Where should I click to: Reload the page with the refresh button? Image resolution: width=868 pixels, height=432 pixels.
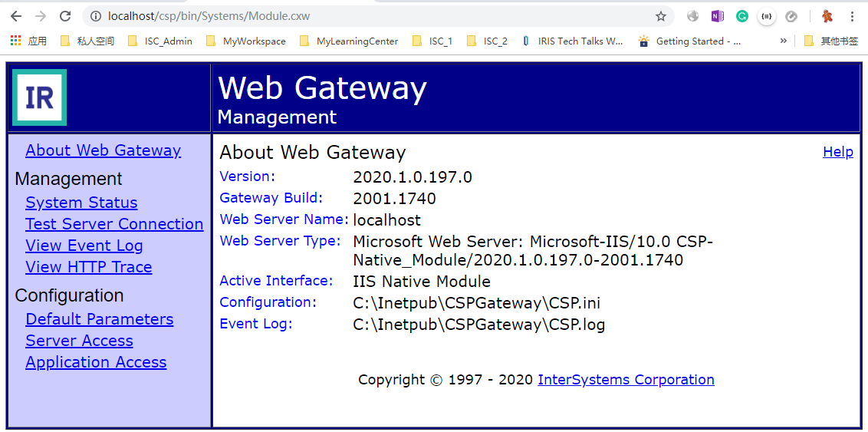[65, 16]
